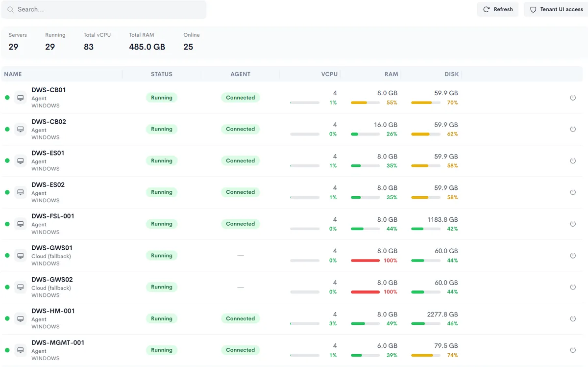Sort by the VCPU column header
The height and width of the screenshot is (367, 588).
point(329,74)
